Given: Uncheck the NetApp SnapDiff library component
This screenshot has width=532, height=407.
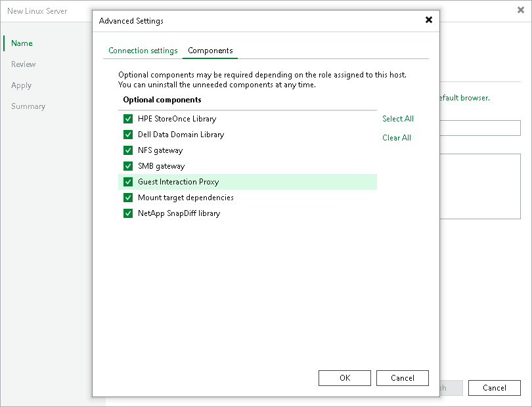Looking at the screenshot, I should click(128, 213).
